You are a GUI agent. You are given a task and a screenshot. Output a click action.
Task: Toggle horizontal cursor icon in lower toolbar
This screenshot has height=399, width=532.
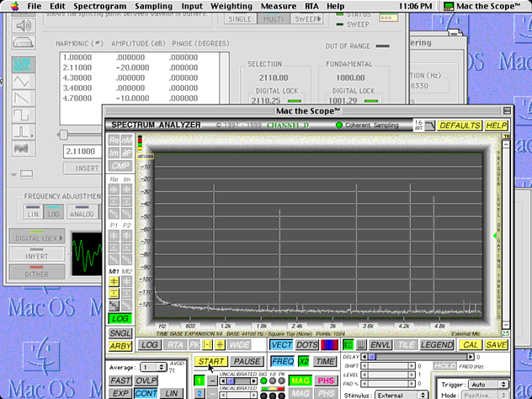207,345
